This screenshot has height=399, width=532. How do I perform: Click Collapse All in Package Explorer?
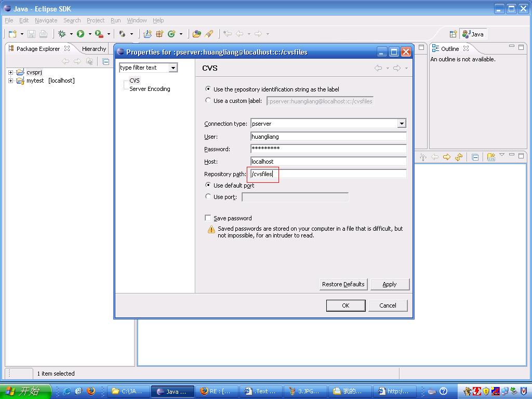(106, 61)
